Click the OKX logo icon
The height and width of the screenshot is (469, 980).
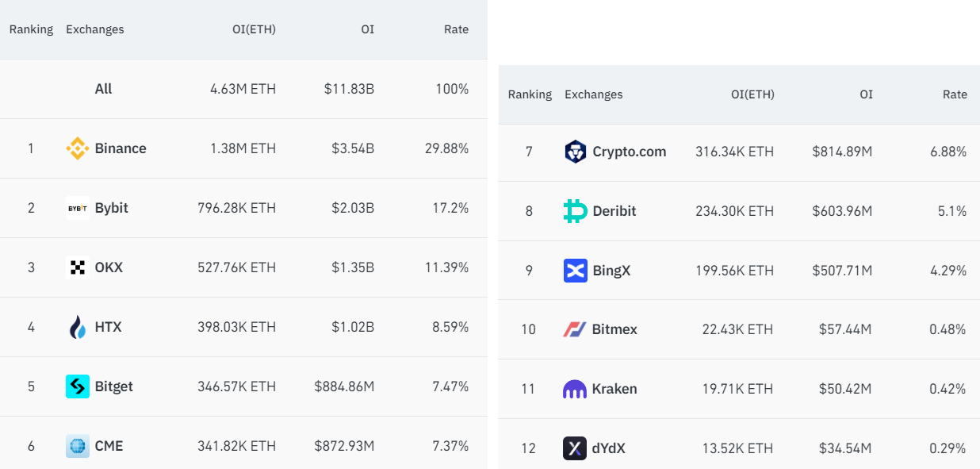(x=77, y=267)
